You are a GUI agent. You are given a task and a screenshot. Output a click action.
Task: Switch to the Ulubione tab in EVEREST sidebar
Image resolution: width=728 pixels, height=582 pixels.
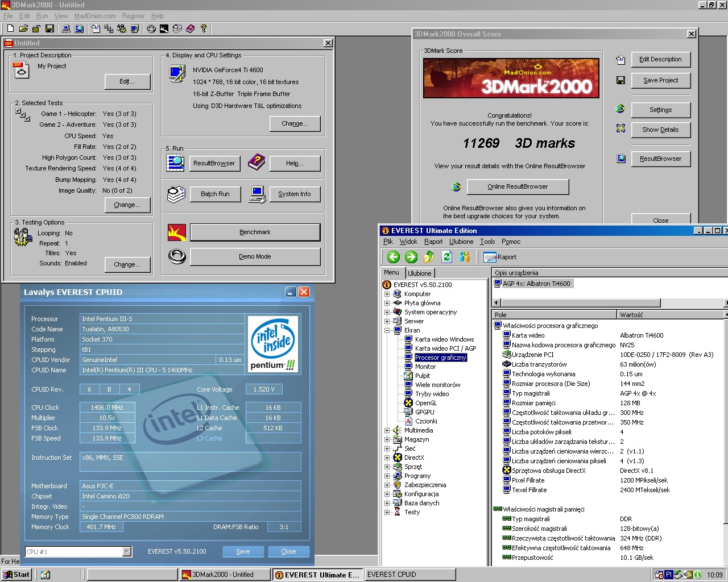tap(419, 273)
